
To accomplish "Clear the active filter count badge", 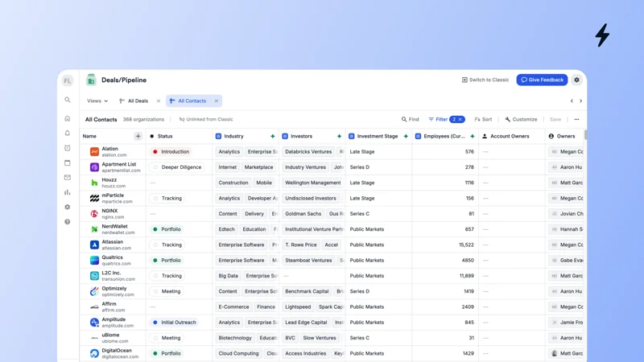I will point(460,119).
